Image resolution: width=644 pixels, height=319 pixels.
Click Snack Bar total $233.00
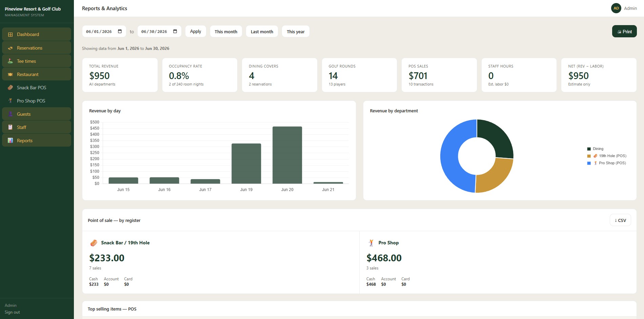(107, 258)
